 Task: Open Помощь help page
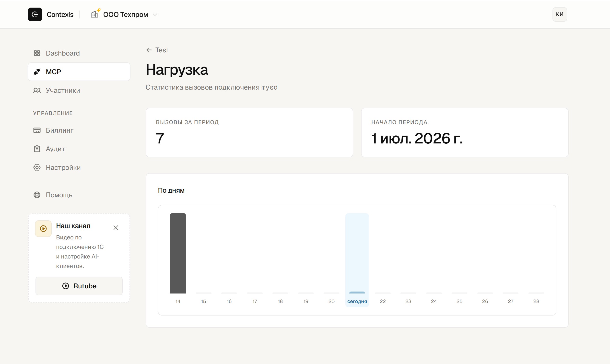click(79, 195)
